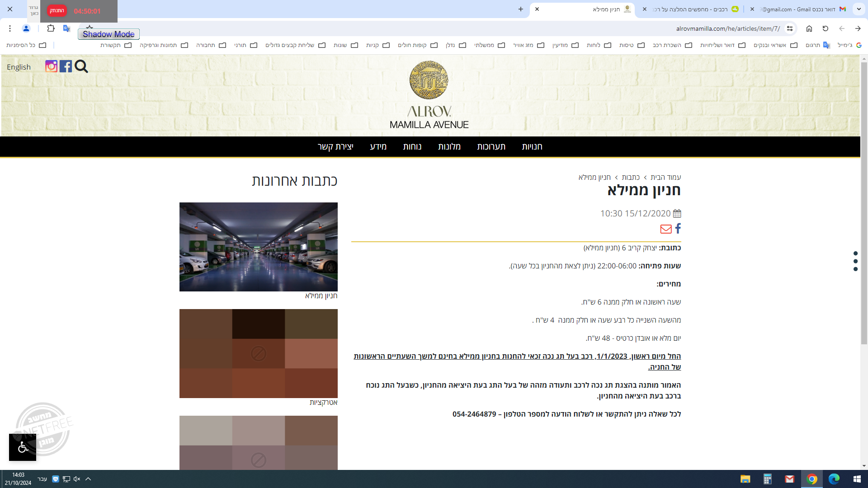Open the Instagram icon in header
Image resolution: width=868 pixels, height=488 pixels.
click(51, 66)
